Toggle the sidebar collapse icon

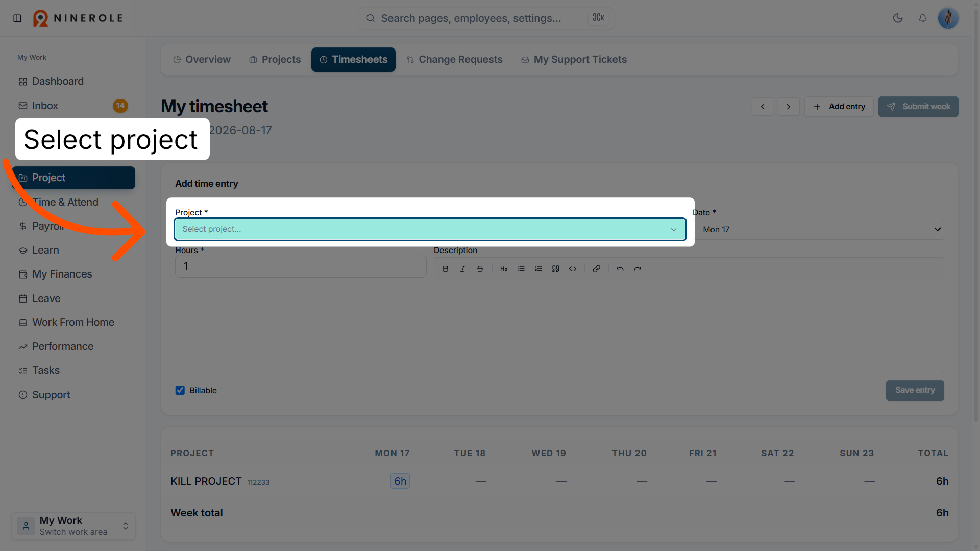[x=17, y=18]
